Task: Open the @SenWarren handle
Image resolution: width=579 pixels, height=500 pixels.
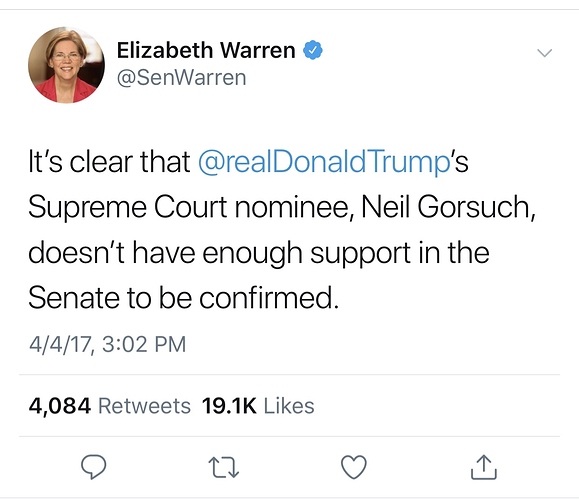Action: point(181,78)
